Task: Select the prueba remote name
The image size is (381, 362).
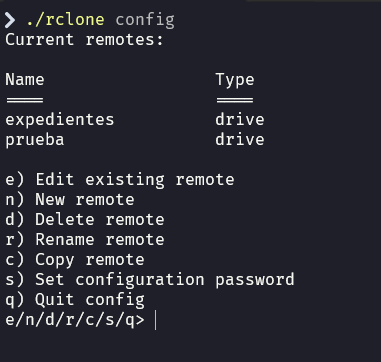Action: [35, 140]
